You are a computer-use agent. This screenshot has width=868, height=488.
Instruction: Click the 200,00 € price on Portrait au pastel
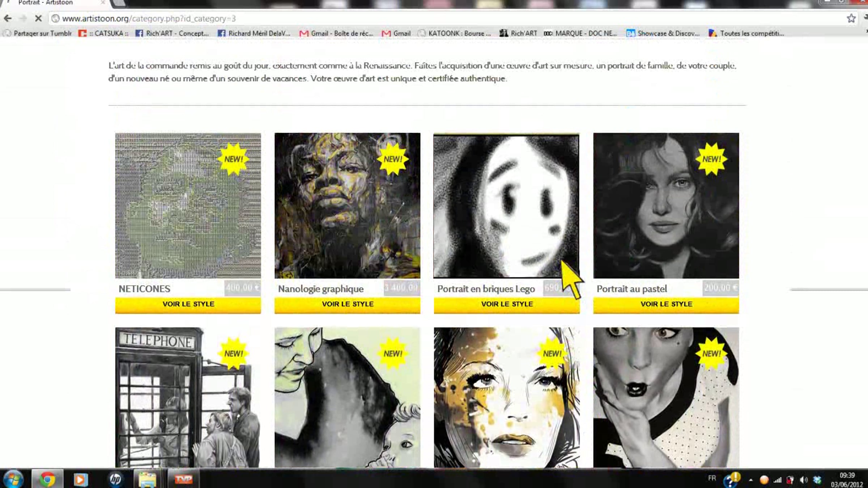[721, 288]
